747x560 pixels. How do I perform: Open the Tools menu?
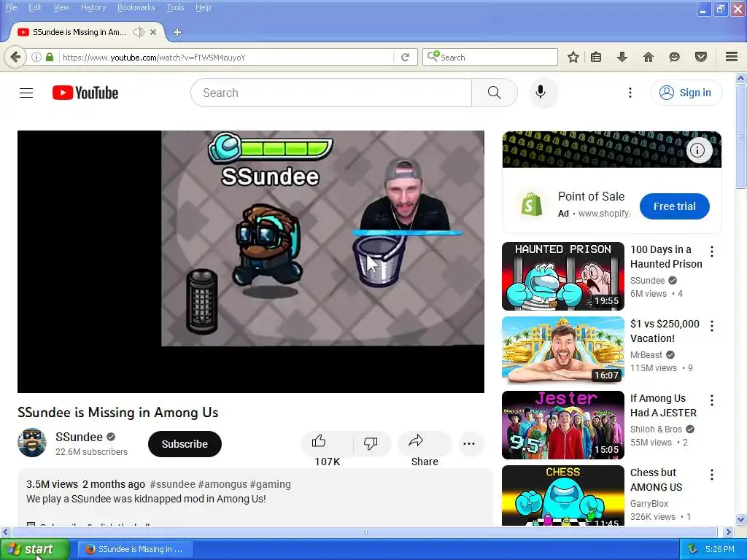175,7
